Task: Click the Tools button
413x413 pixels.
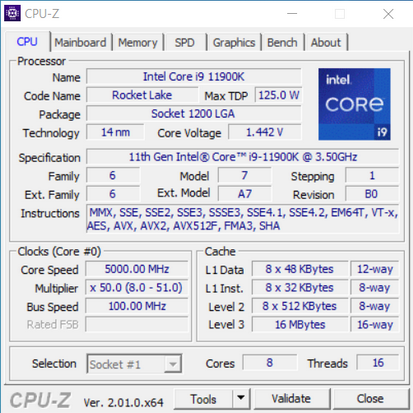Action: pos(203,398)
